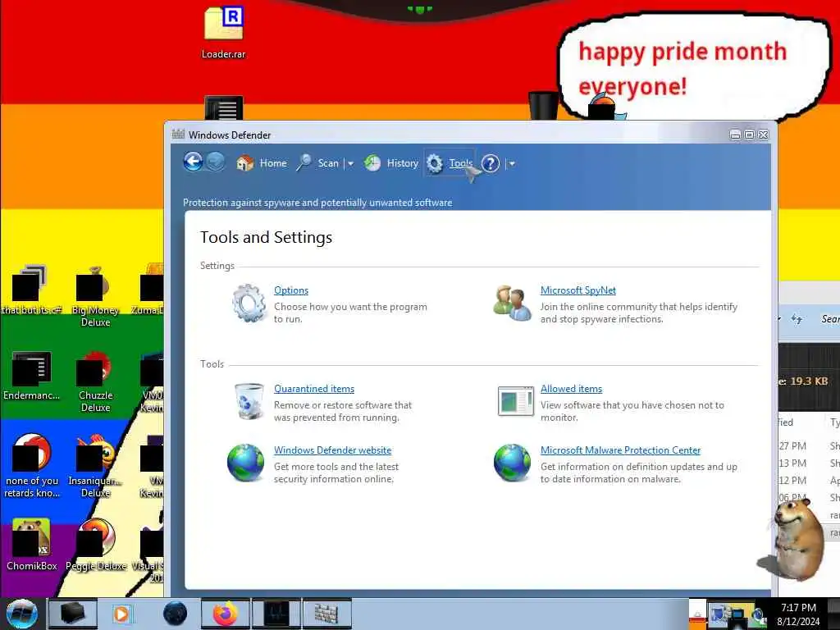Click the 'Tools and Settings' heading

click(266, 237)
